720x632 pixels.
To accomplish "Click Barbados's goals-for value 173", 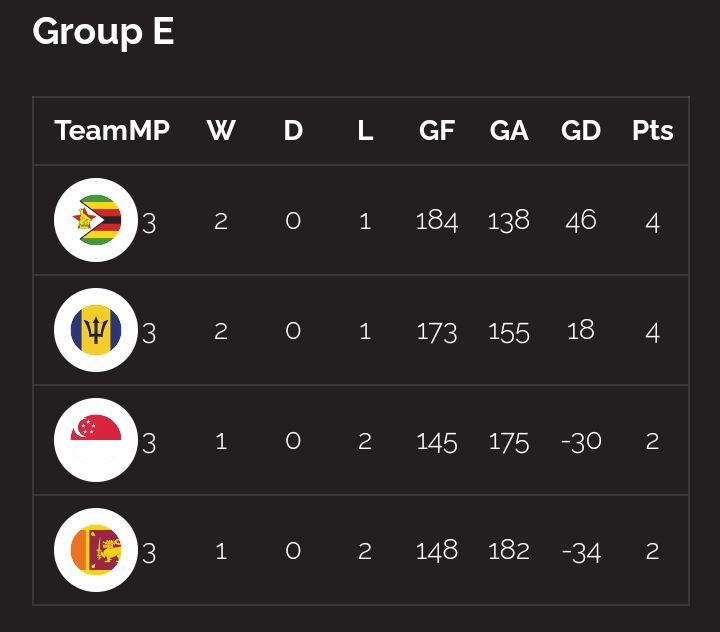I will click(x=437, y=331).
